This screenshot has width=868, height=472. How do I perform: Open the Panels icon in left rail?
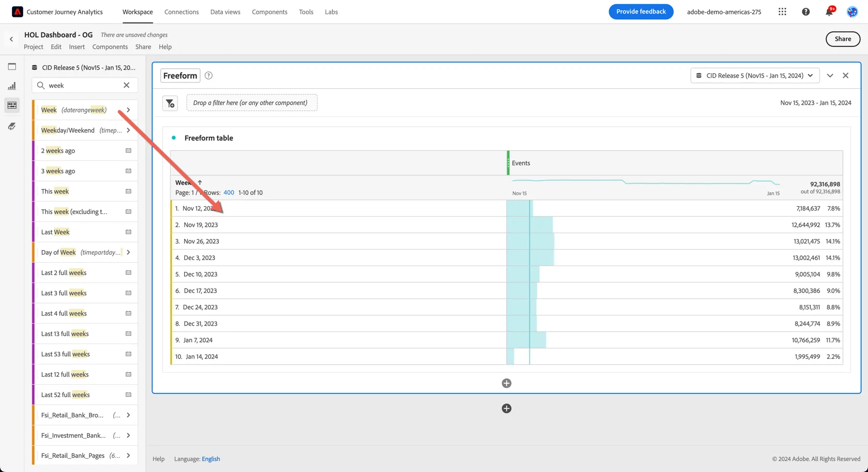coord(12,66)
